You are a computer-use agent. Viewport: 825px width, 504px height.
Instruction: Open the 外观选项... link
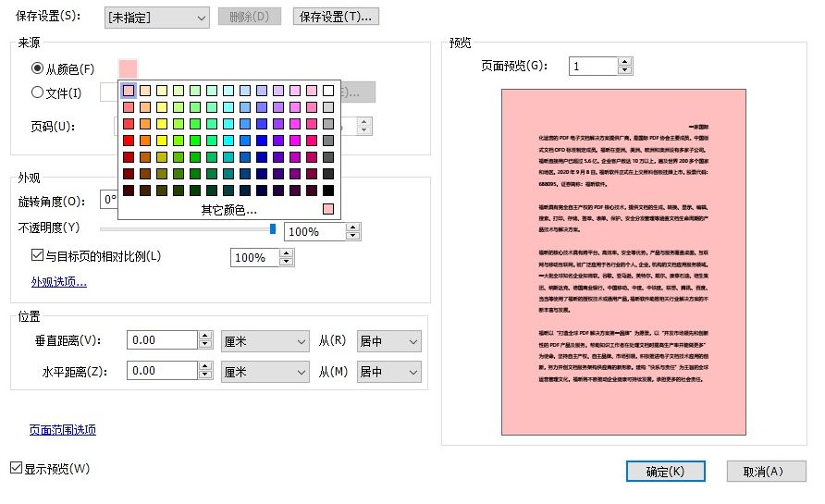(59, 282)
